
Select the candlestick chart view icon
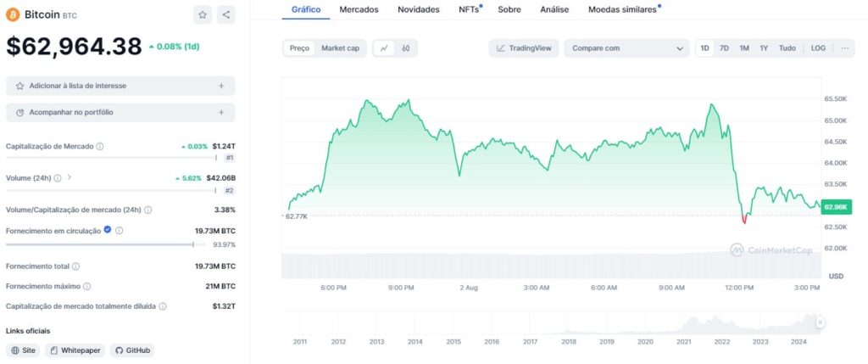[406, 48]
